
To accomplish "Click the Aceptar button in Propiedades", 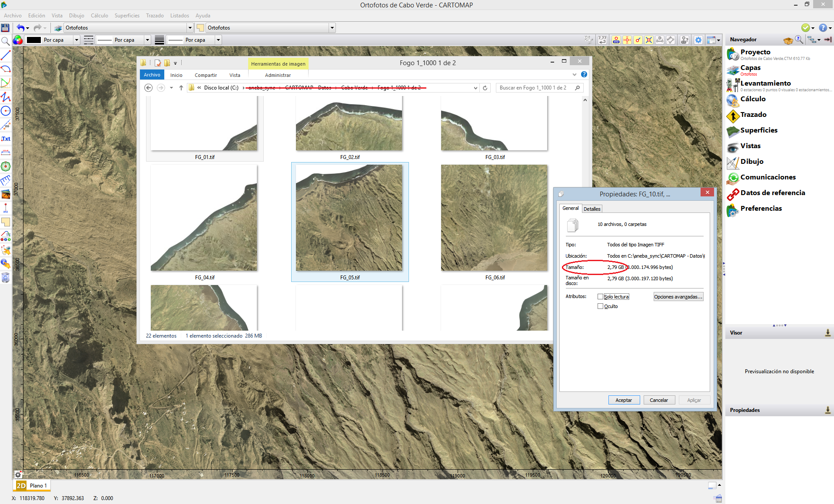I will tap(624, 400).
